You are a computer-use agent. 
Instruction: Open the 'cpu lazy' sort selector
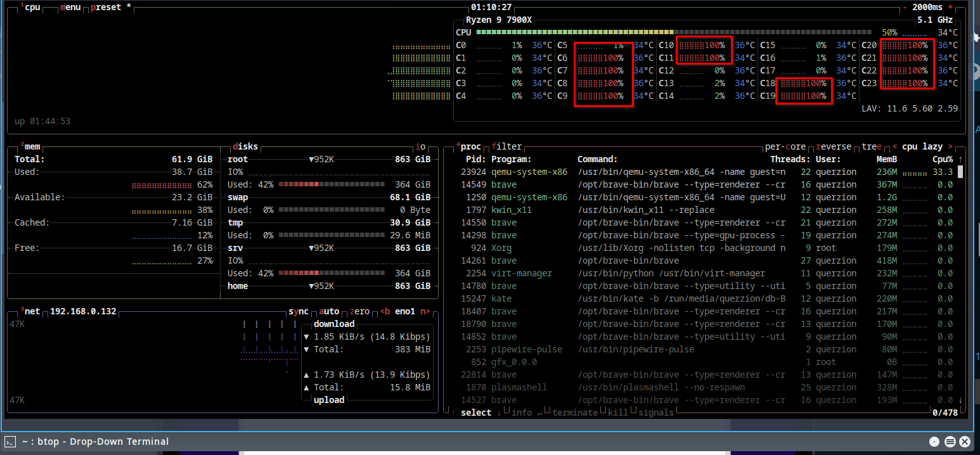coord(922,146)
